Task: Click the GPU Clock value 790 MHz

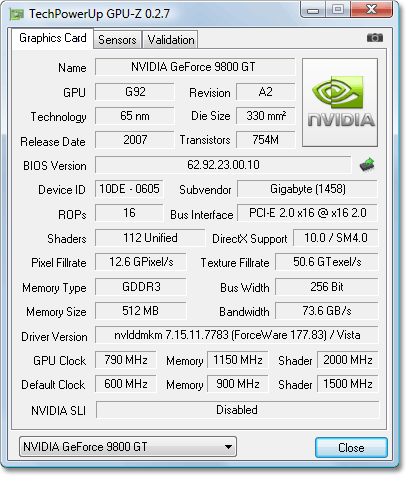Action: pos(126,360)
